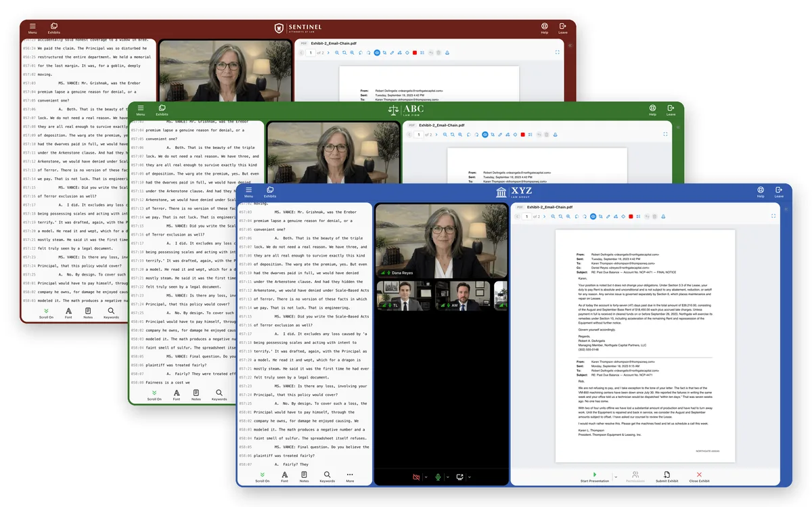The width and height of the screenshot is (812, 507).
Task: Select the pencil annotation tool in XYZ viewer
Action: 608,217
